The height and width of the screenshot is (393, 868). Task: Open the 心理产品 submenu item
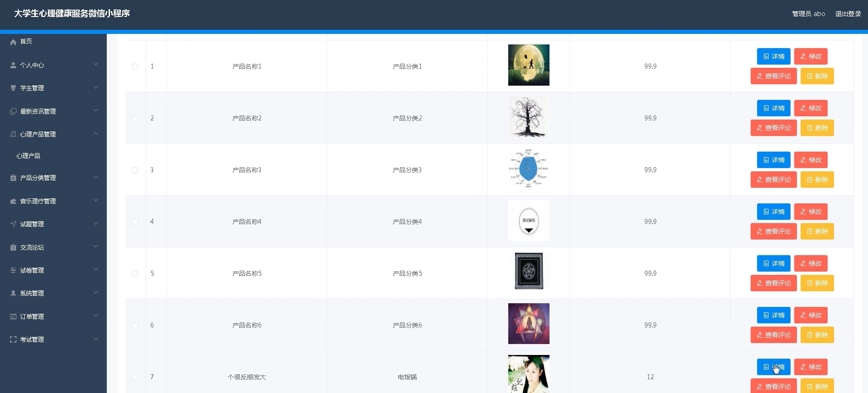(28, 156)
